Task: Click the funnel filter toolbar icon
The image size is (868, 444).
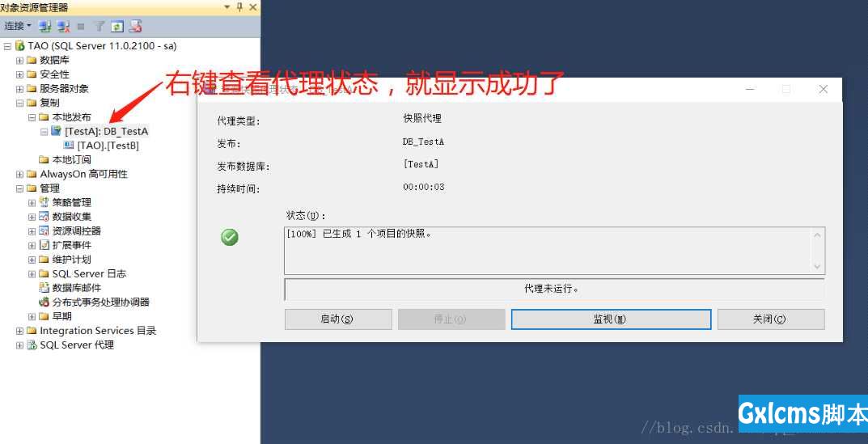Action: 99,26
